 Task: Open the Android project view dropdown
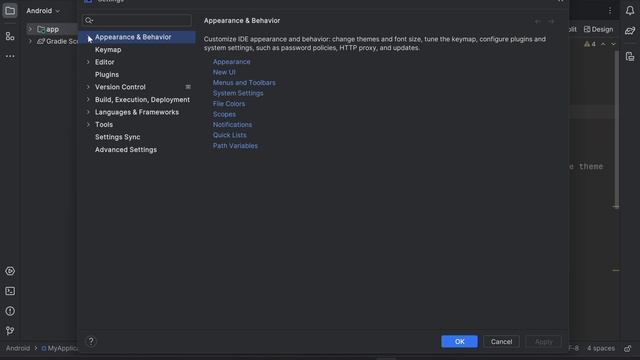click(43, 11)
